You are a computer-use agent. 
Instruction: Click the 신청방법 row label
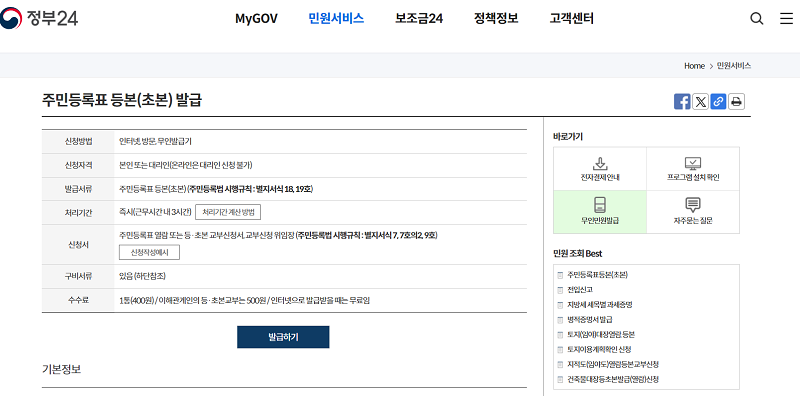[79, 141]
